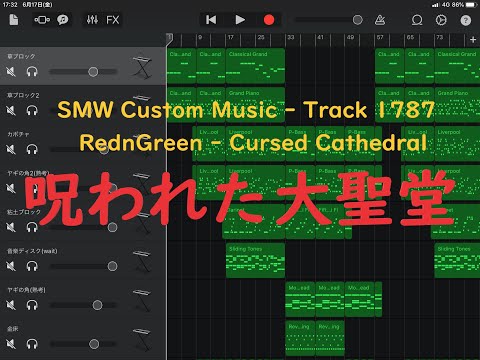Select Sliding Tones region at bar 17
The width and height of the screenshot is (480, 360).
pyautogui.click(x=255, y=260)
